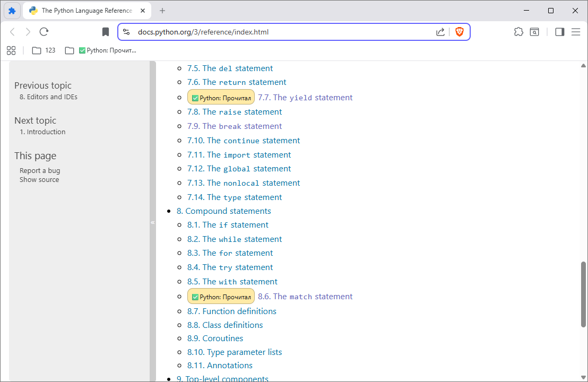Open the share page icon in address bar
Image resolution: width=588 pixels, height=382 pixels.
pyautogui.click(x=440, y=32)
